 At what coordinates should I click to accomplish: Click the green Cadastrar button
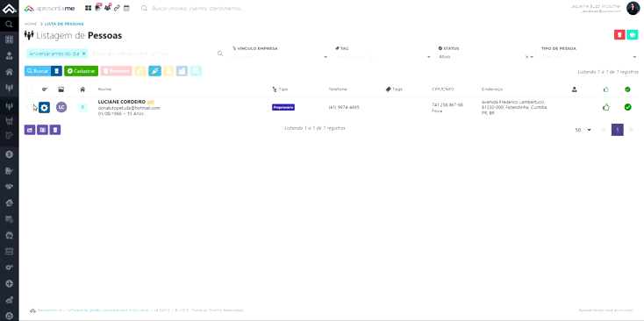click(x=81, y=71)
